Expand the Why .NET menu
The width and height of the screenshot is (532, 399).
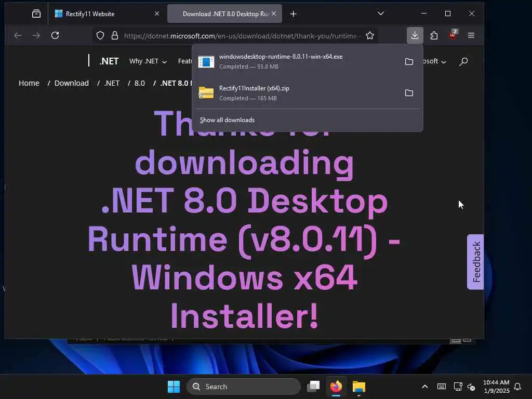pyautogui.click(x=148, y=61)
